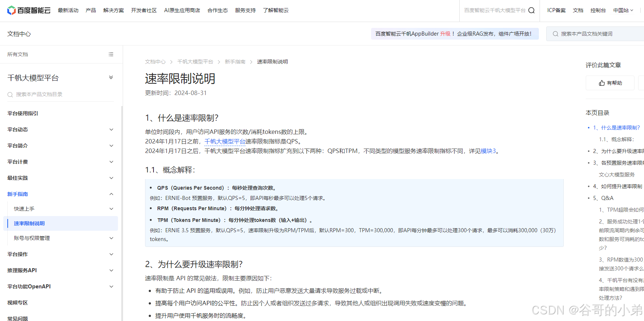This screenshot has width=644, height=321.
Task: Click the 所有文档 label
Action: (18, 54)
